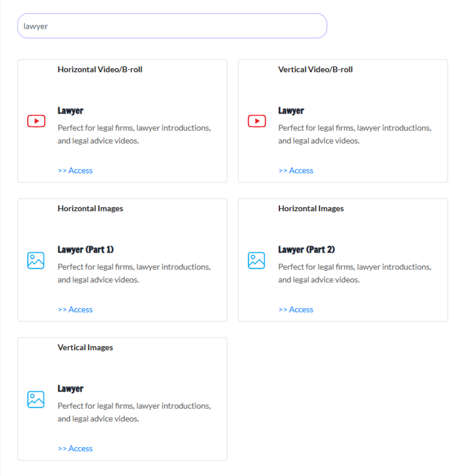Click the "Lawyer (Part 1)" title
The image size is (464, 476).
click(x=86, y=250)
